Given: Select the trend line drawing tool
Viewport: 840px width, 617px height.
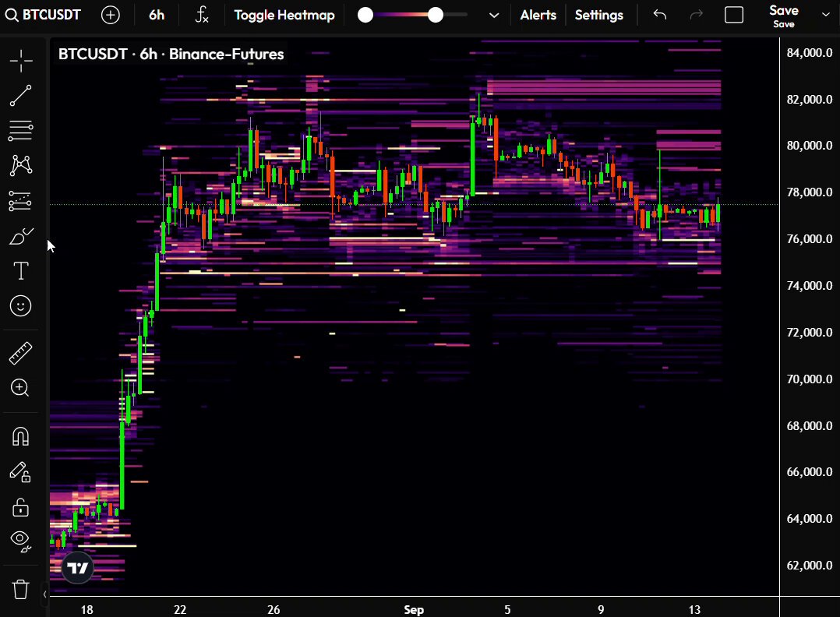Looking at the screenshot, I should [x=21, y=95].
